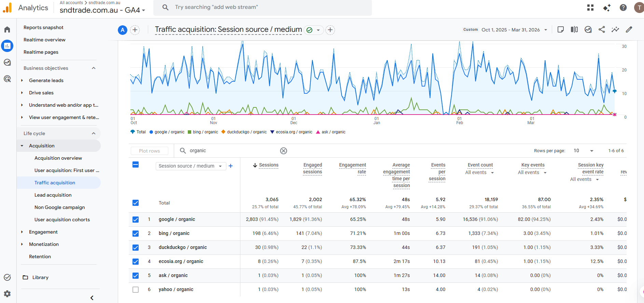Open the trend sparkle line icon

[x=615, y=30]
